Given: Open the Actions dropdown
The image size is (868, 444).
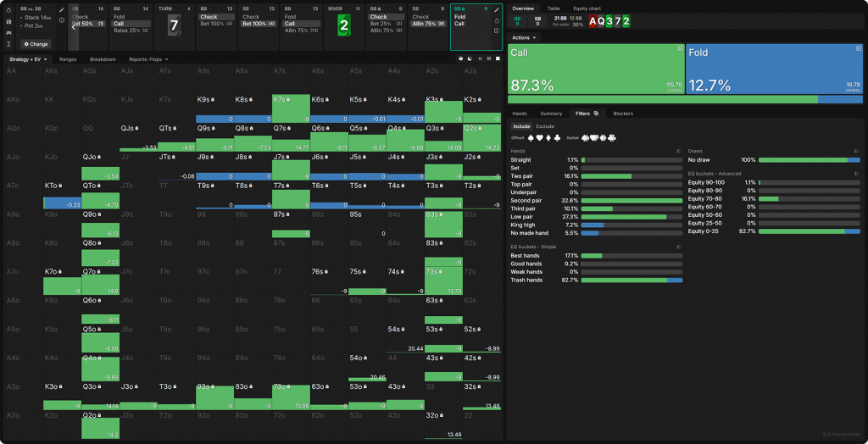Looking at the screenshot, I should pyautogui.click(x=524, y=38).
